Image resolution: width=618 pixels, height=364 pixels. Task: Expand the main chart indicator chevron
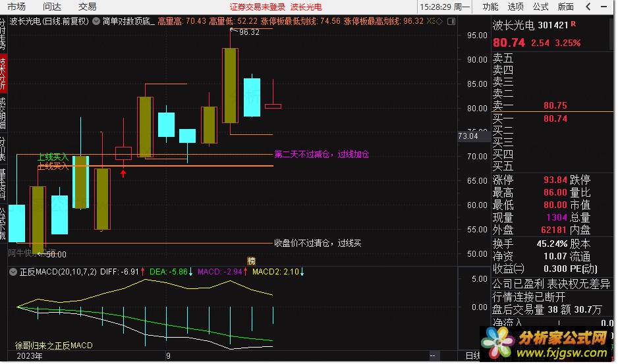pos(96,21)
